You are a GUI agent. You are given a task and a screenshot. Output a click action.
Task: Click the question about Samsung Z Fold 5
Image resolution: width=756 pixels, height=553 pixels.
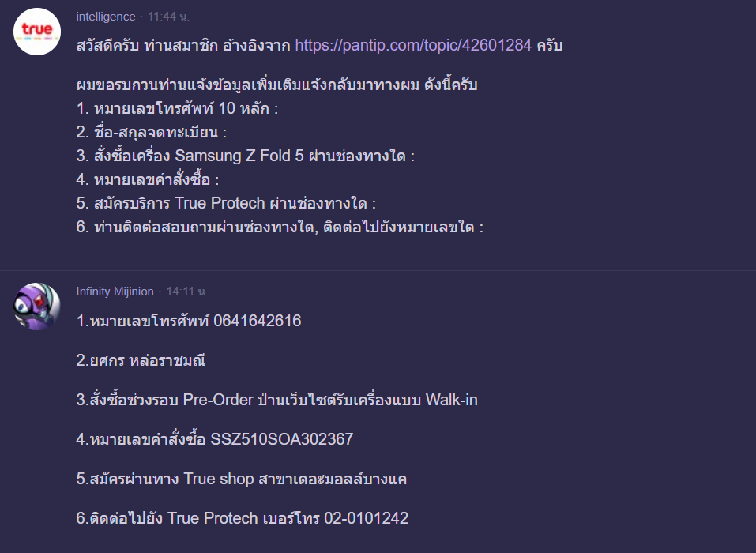click(245, 156)
